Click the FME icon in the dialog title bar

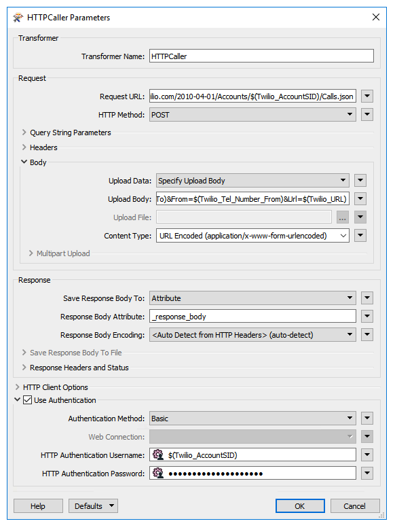click(x=18, y=17)
